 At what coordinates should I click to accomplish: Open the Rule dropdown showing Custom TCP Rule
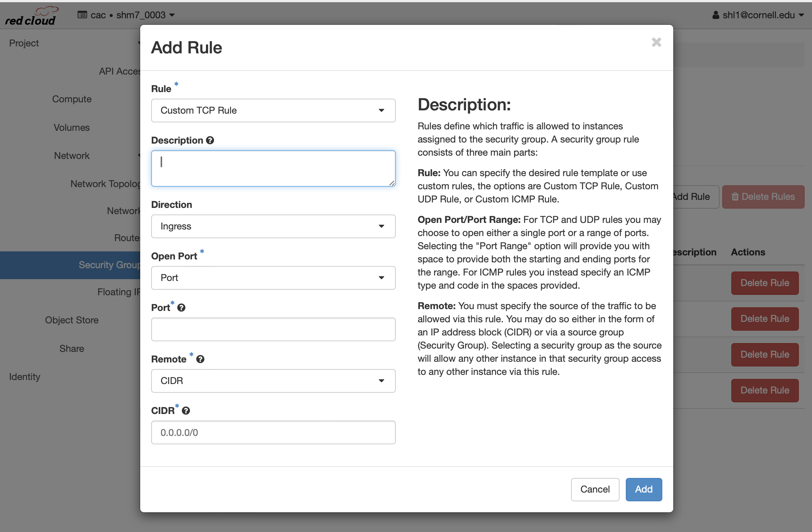273,110
